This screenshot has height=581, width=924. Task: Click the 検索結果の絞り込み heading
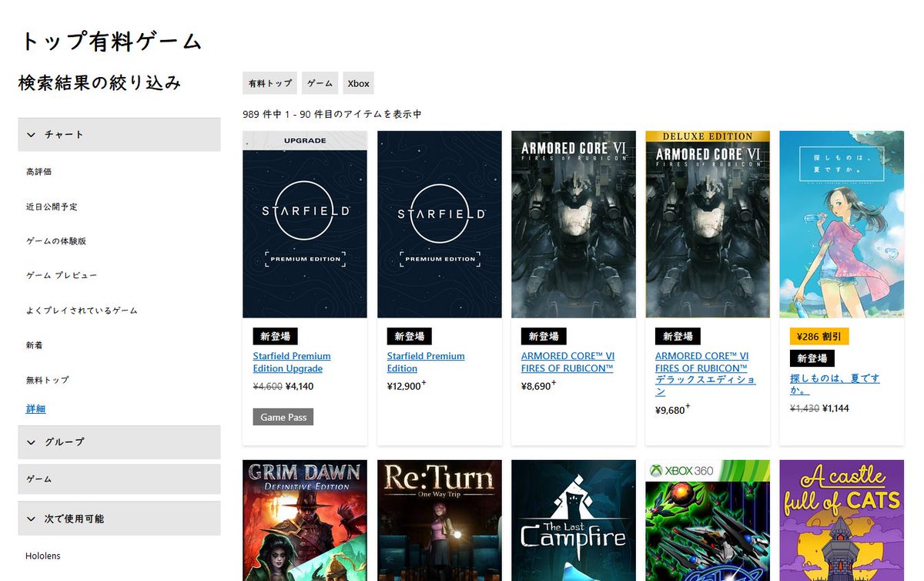[x=99, y=82]
